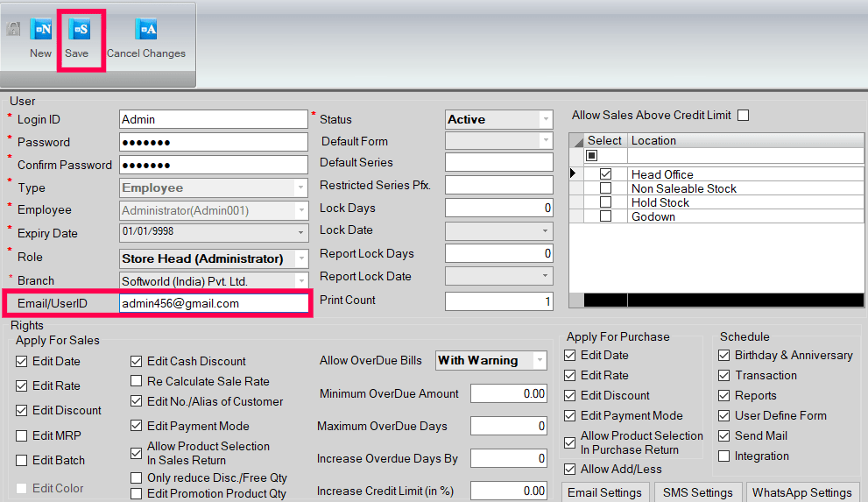Toggle select-all locations header checkbox

(x=592, y=156)
